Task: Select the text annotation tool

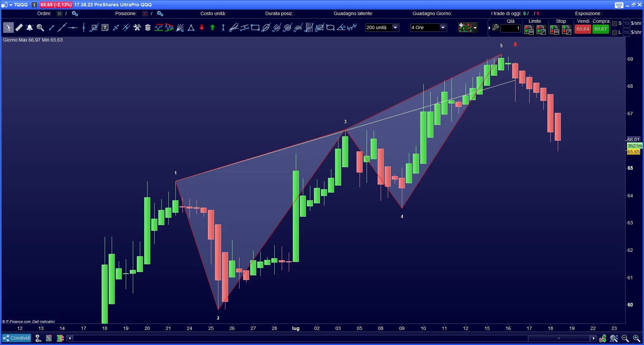Action: pos(105,27)
